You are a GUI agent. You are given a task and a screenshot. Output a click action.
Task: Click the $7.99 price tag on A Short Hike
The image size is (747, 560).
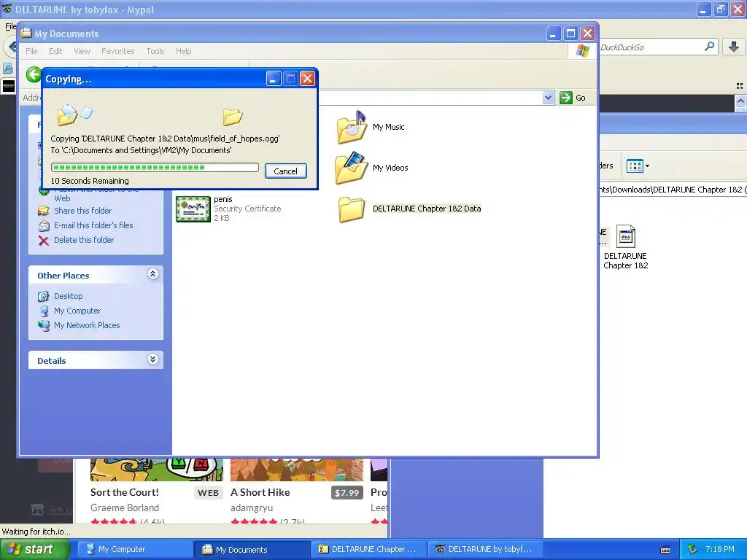point(347,493)
